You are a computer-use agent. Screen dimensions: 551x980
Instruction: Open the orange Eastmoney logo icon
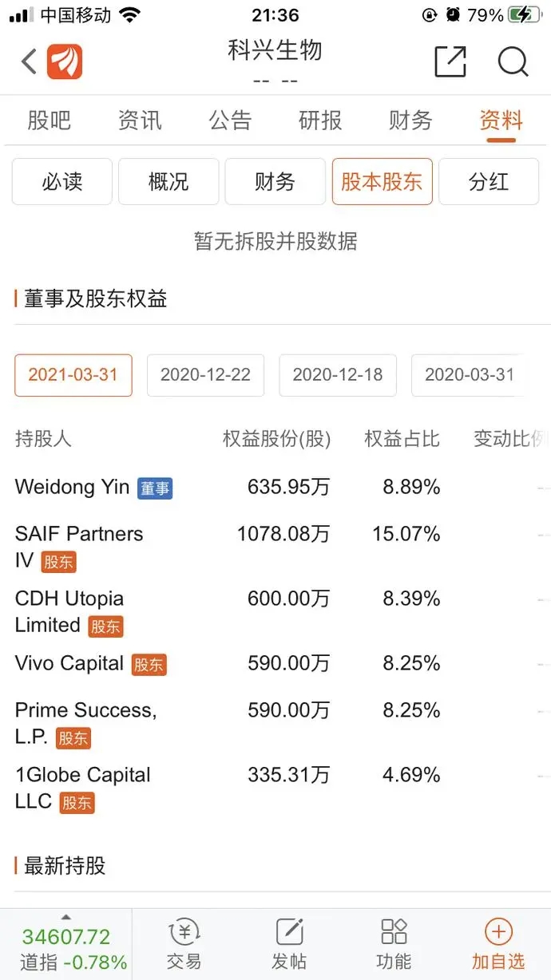click(65, 61)
